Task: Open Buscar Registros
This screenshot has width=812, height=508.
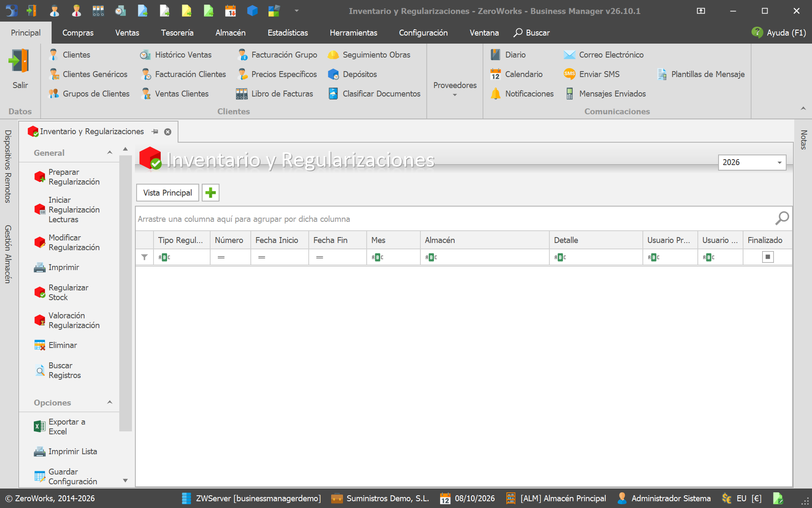Action: (x=58, y=370)
